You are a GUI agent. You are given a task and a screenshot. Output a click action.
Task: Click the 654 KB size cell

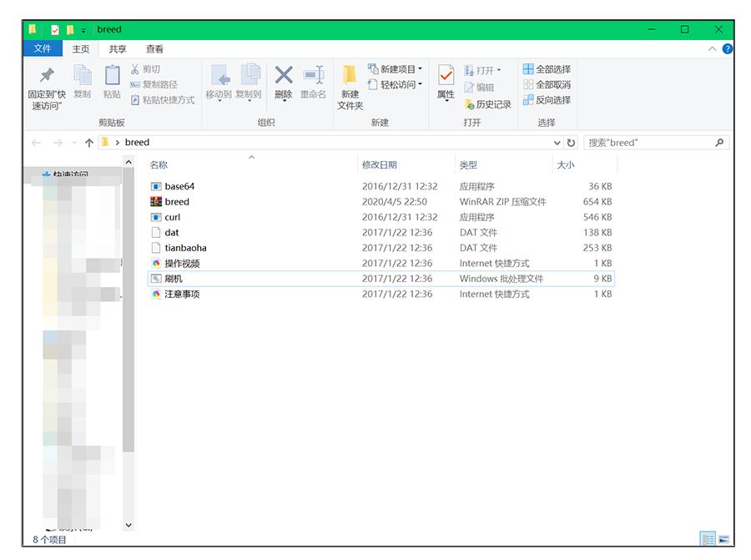pos(597,202)
